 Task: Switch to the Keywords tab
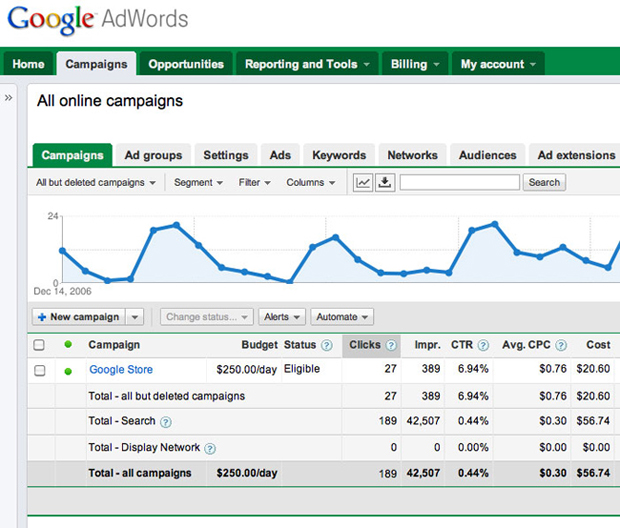click(x=339, y=155)
